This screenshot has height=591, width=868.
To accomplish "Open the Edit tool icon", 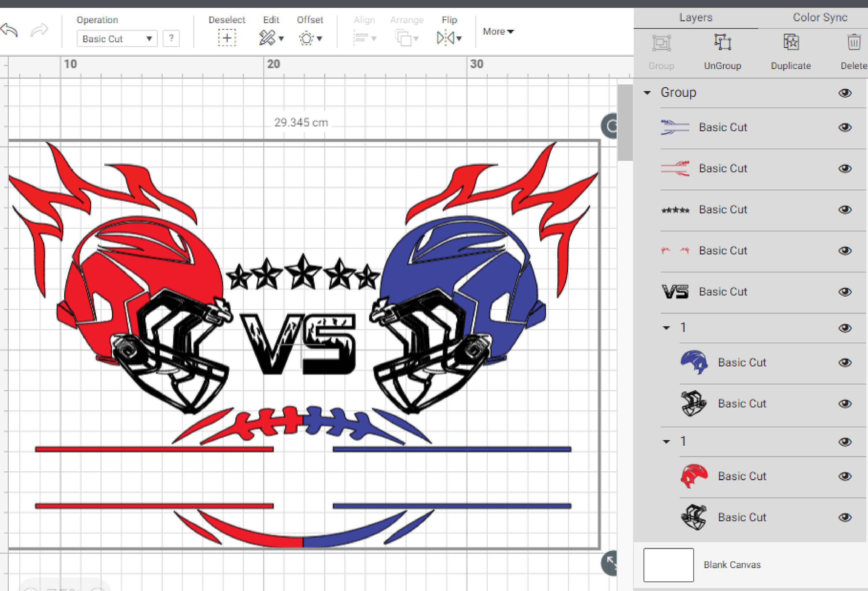I will tap(267, 37).
